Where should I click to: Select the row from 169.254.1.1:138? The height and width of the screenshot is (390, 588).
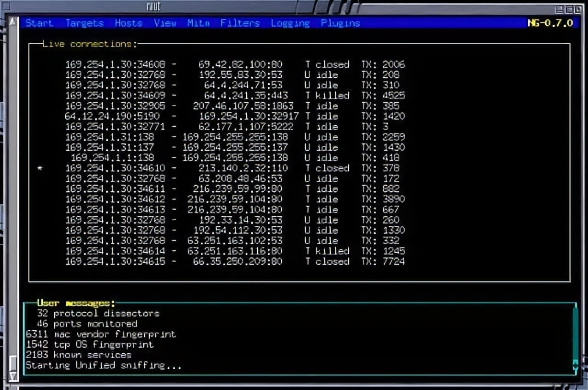coord(235,158)
